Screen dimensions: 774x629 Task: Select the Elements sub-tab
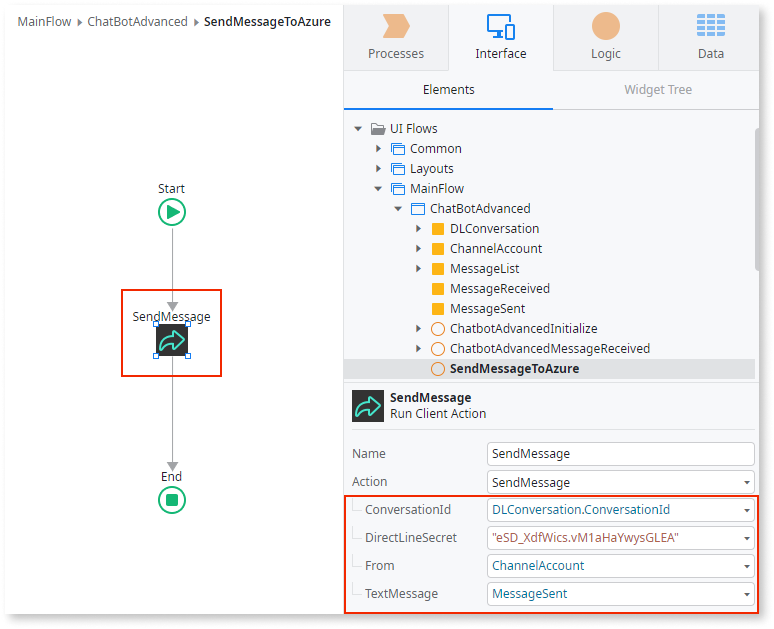point(448,90)
